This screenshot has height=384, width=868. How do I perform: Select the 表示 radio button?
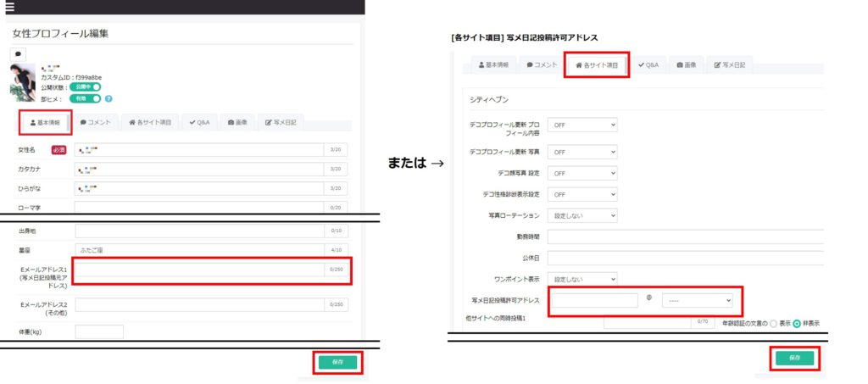pyautogui.click(x=773, y=324)
